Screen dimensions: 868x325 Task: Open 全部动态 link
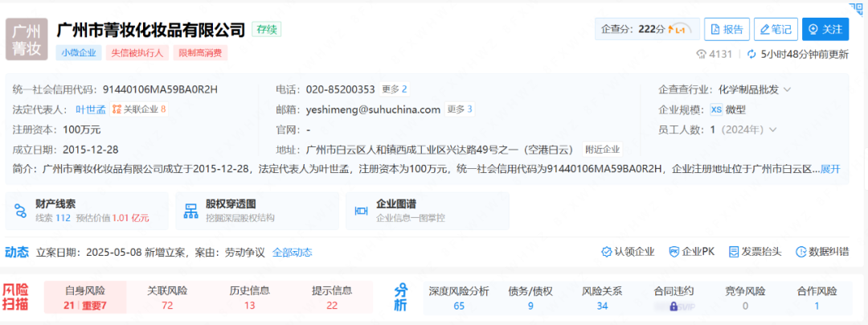coord(292,252)
